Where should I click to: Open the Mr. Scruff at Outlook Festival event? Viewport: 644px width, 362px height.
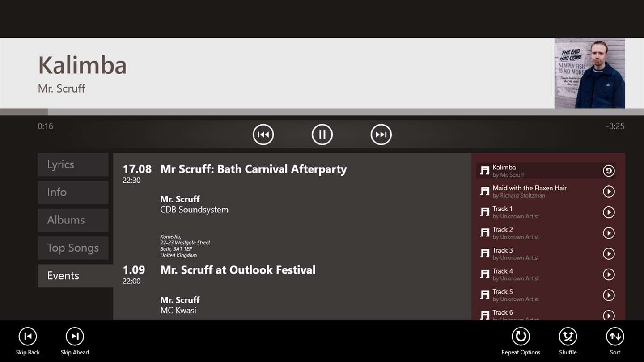tap(238, 270)
